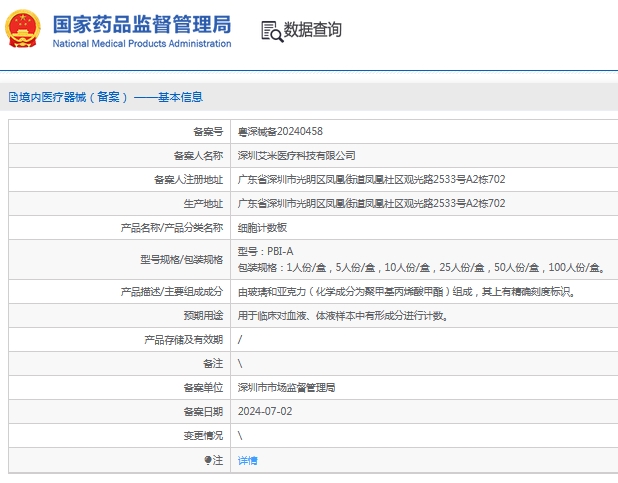Click the 备案单位 label cell

click(119, 388)
